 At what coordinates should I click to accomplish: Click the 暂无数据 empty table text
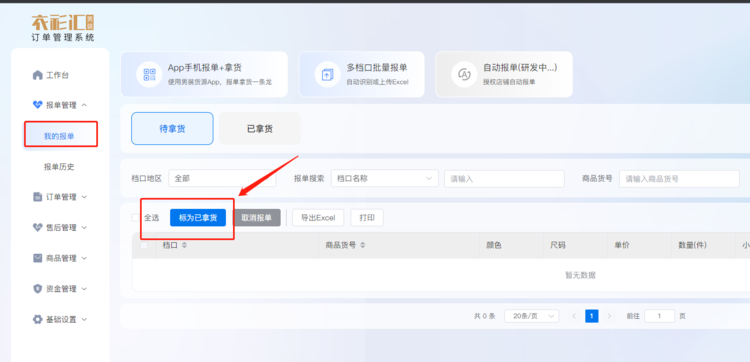580,275
